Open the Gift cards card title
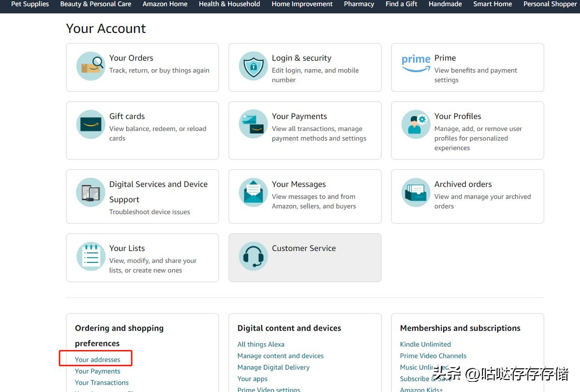This screenshot has height=392, width=580. (x=127, y=116)
